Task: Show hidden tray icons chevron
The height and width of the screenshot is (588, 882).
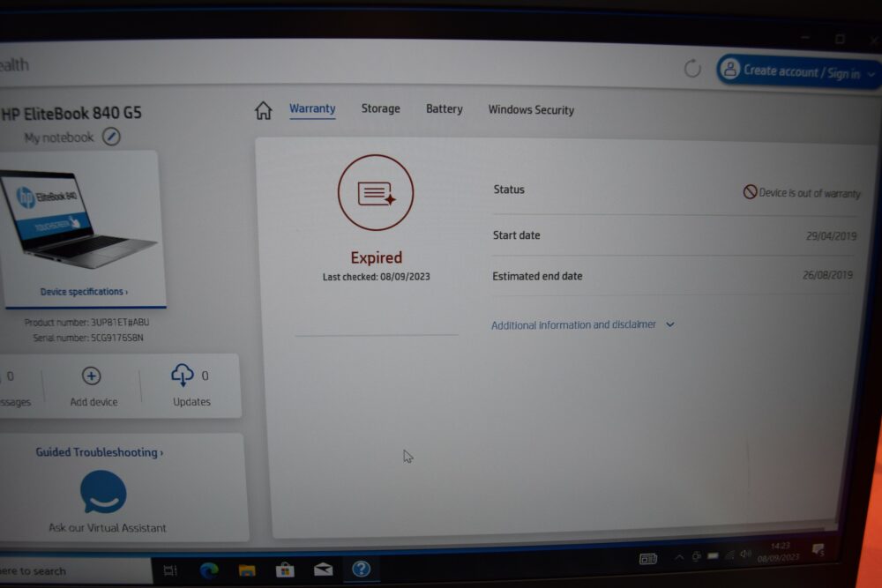Action: pyautogui.click(x=679, y=557)
